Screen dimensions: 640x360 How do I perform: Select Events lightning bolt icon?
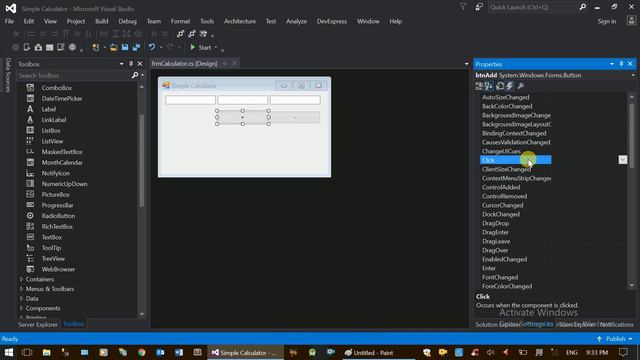[x=510, y=86]
